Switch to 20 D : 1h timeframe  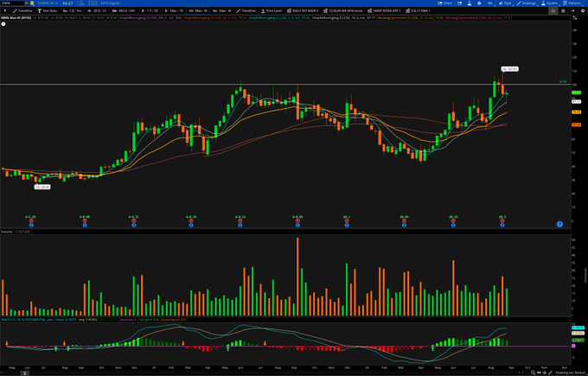tap(97, 11)
